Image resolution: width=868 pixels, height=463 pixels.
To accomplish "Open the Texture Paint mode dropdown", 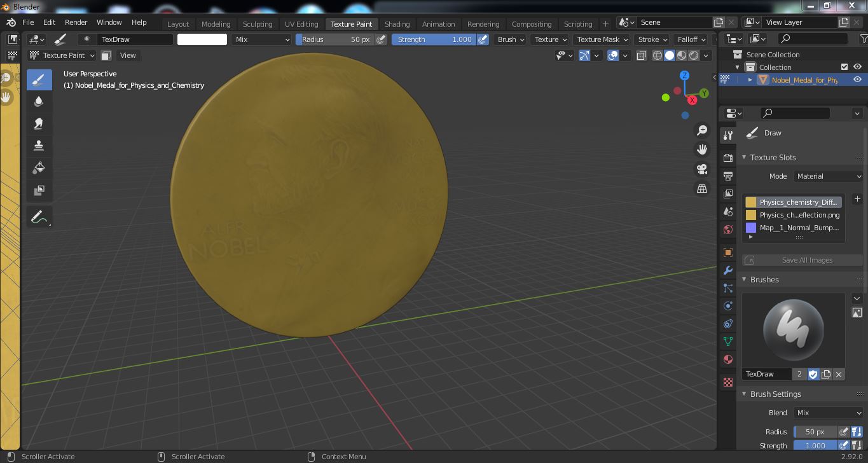I will [62, 55].
